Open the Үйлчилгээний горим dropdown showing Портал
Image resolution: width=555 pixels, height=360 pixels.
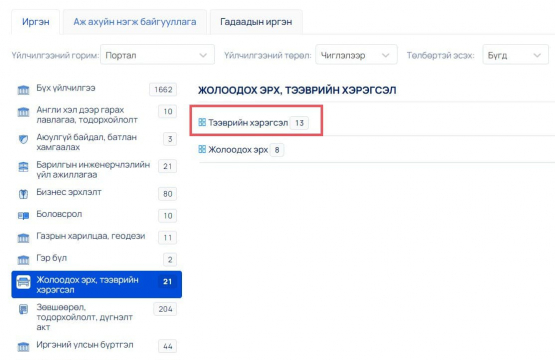pyautogui.click(x=158, y=55)
